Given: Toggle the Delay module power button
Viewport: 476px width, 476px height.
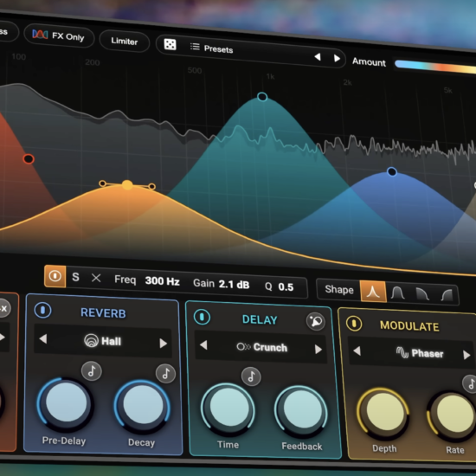Looking at the screenshot, I should coord(202,318).
